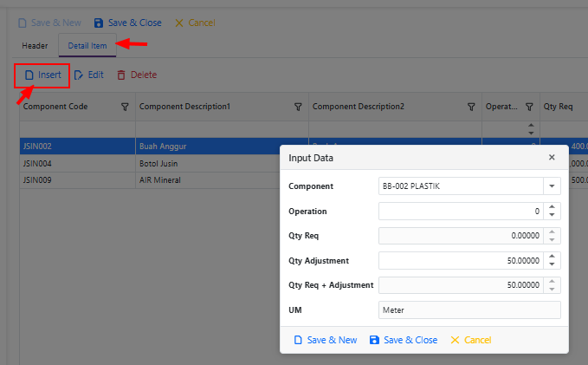Decrement the Operation value
Screen dimensions: 588x365
pos(552,215)
